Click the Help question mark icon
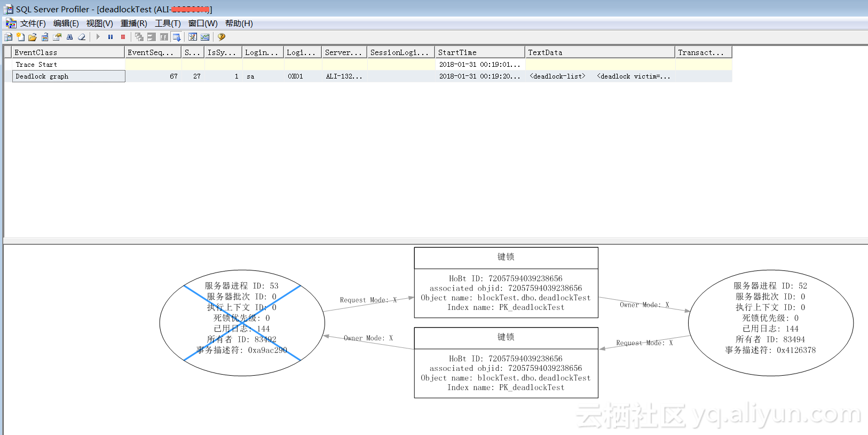 click(222, 37)
